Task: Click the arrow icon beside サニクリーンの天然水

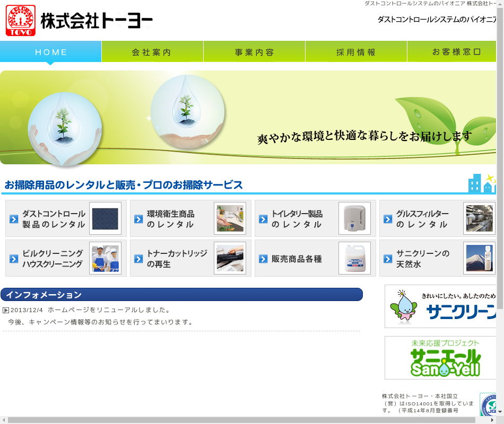Action: [388, 259]
